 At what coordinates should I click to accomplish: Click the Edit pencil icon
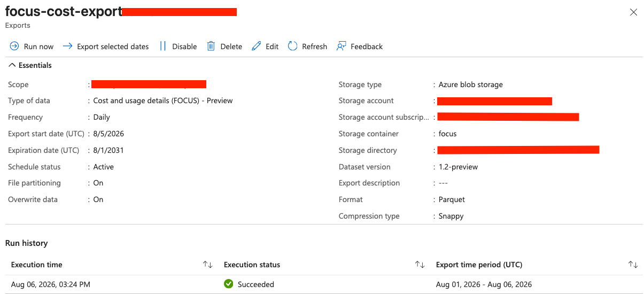point(257,47)
